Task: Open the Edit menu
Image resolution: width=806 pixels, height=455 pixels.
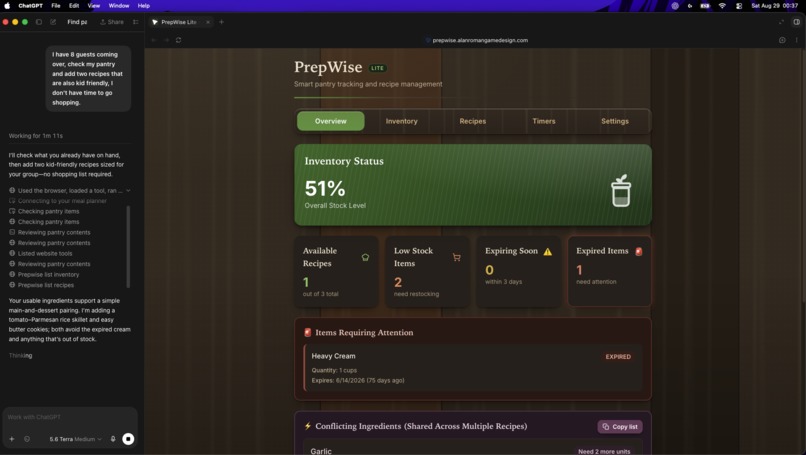Action: [74, 6]
